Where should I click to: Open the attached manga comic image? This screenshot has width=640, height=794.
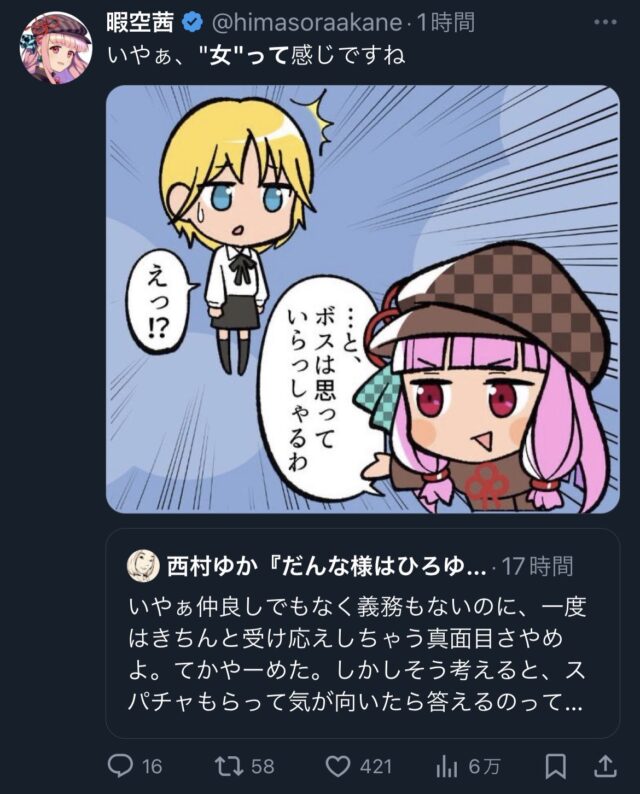click(x=363, y=299)
